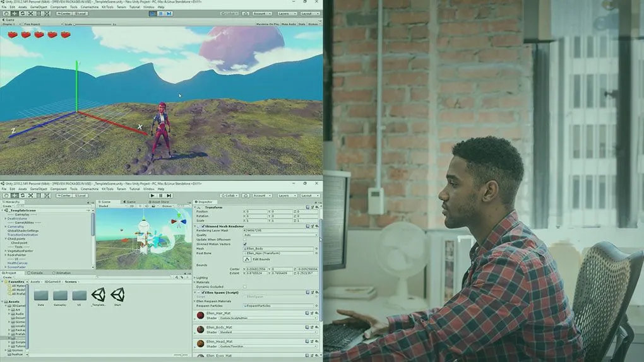Image resolution: width=644 pixels, height=362 pixels.
Task: Toggle Skinned Motion Vectors checkbox
Action: [x=245, y=244]
